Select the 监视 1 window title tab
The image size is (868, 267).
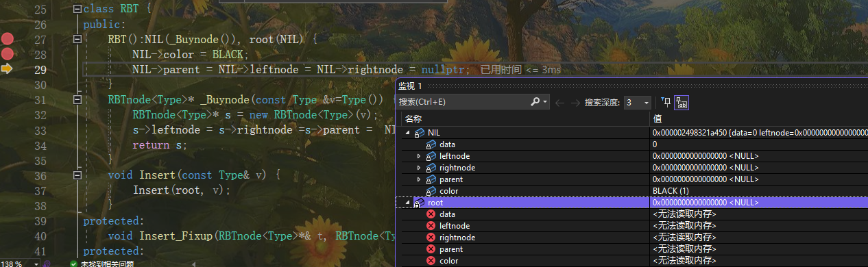(411, 86)
